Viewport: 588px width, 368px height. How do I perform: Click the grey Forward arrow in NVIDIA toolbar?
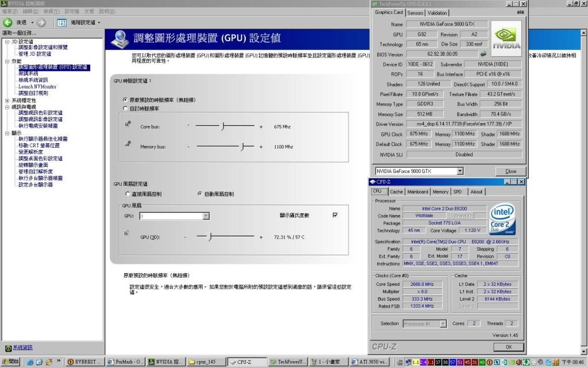tap(41, 22)
